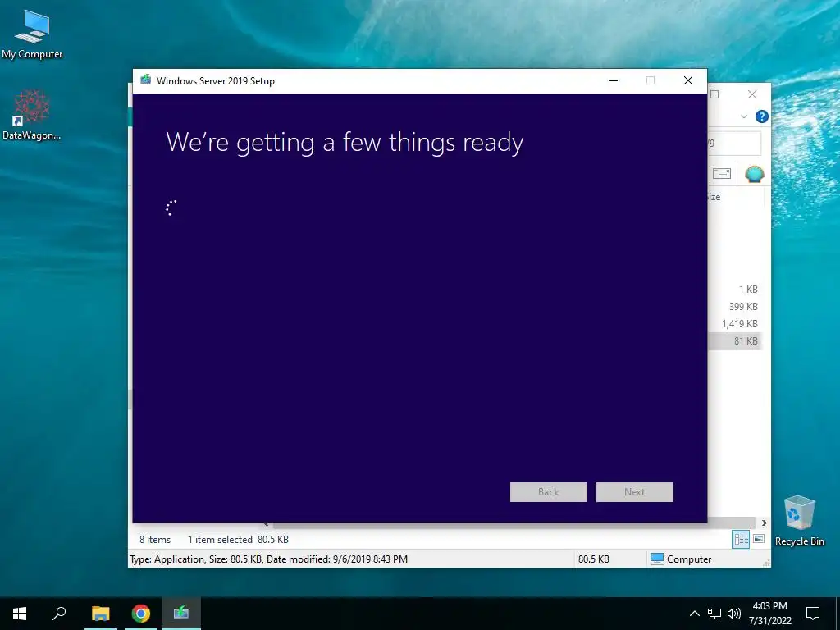Expand the Explorer ribbon chevron

pos(743,116)
